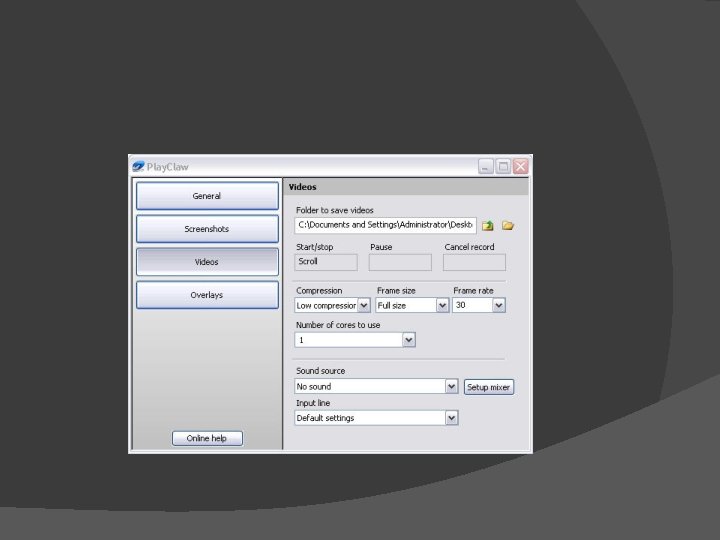Switch to the Screenshots tab

[207, 229]
